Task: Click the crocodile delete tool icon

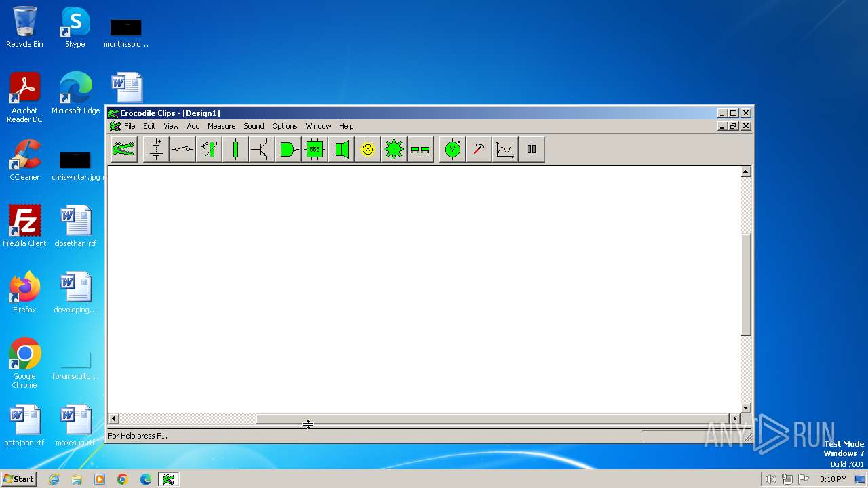Action: pos(124,149)
